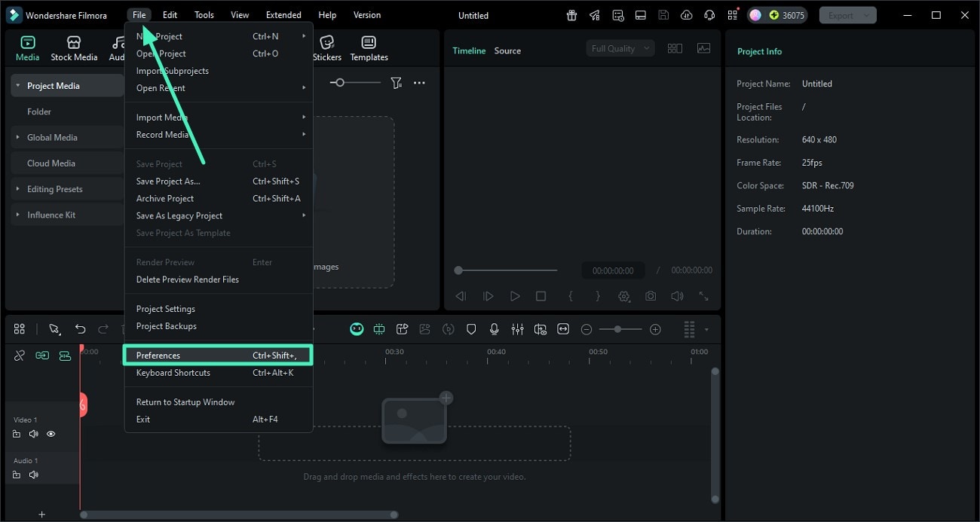Open the Tools menu
The width and height of the screenshot is (980, 522).
click(204, 15)
